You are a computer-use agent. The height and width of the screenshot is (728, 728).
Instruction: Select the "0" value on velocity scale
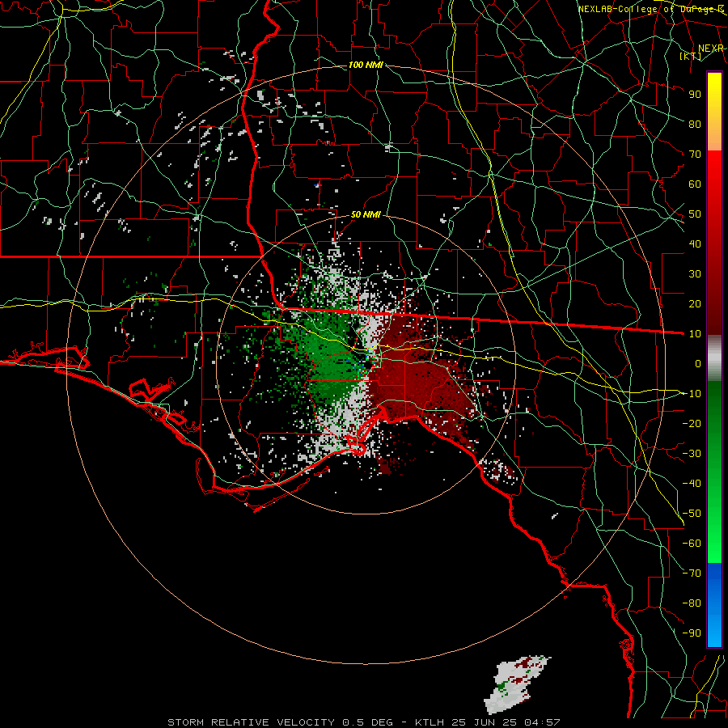(x=698, y=364)
